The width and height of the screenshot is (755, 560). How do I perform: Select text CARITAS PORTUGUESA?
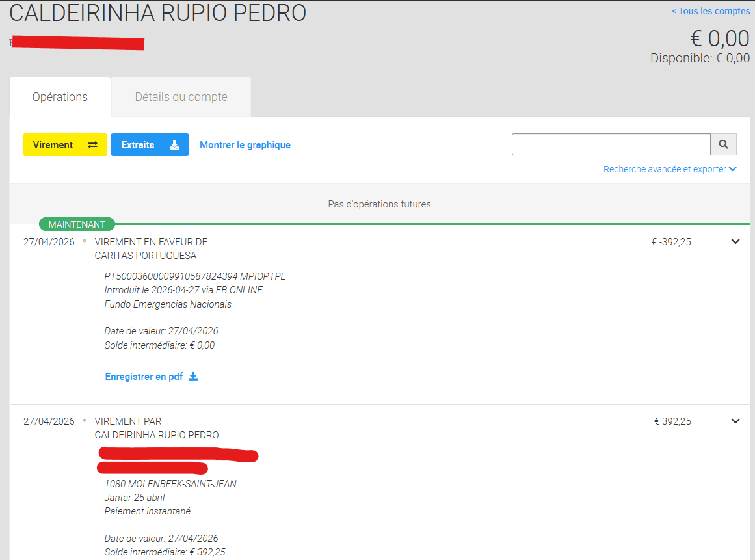pyautogui.click(x=146, y=255)
